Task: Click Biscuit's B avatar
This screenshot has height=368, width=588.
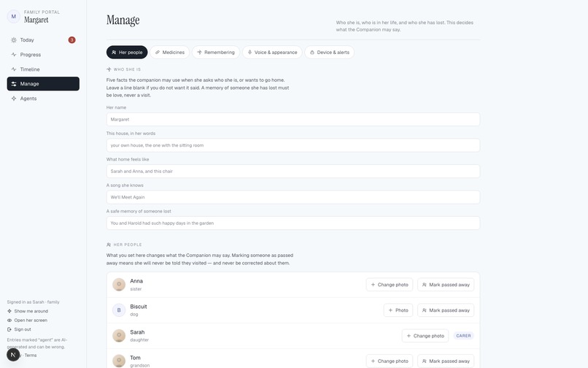Action: (119, 310)
